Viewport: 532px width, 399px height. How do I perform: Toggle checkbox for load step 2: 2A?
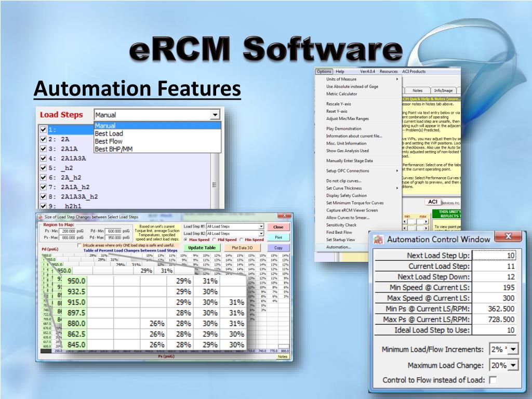pos(43,139)
